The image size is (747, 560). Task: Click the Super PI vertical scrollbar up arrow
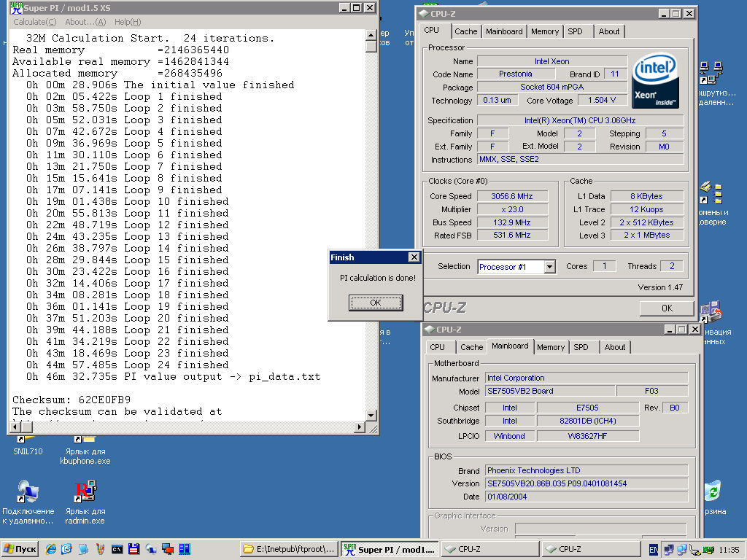click(x=371, y=35)
